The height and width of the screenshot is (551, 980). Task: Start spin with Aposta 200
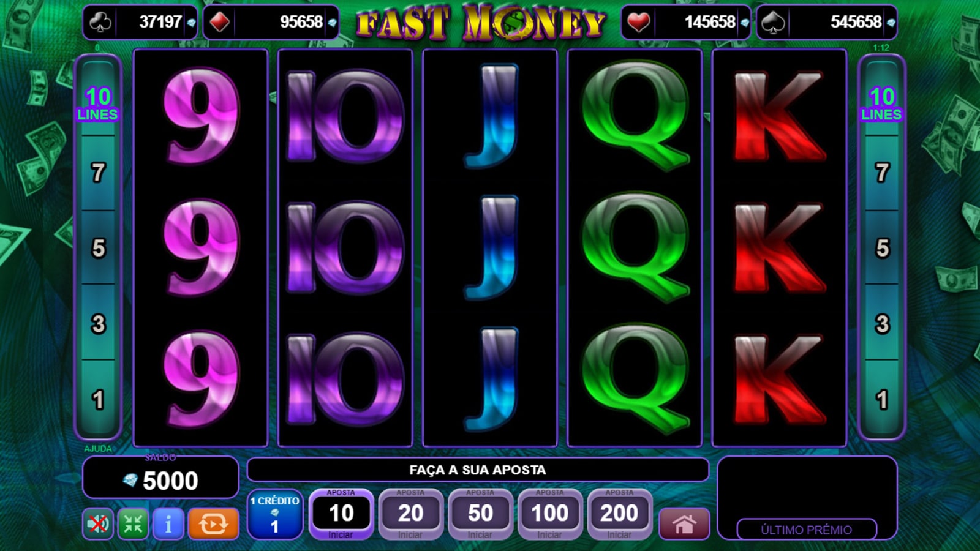pyautogui.click(x=619, y=514)
